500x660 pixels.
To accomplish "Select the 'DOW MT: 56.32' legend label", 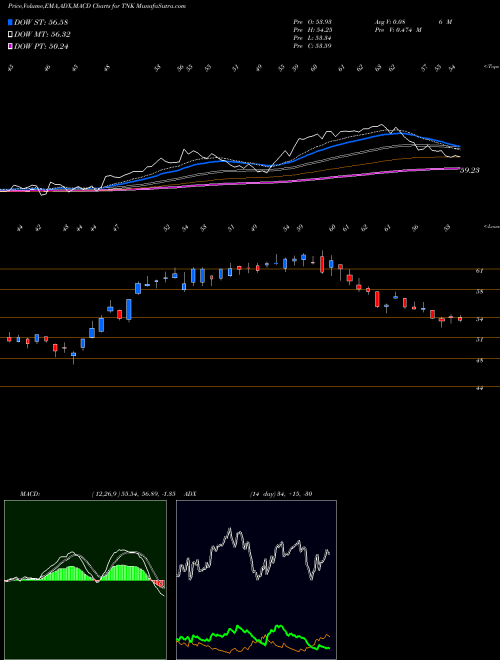I will (42, 35).
